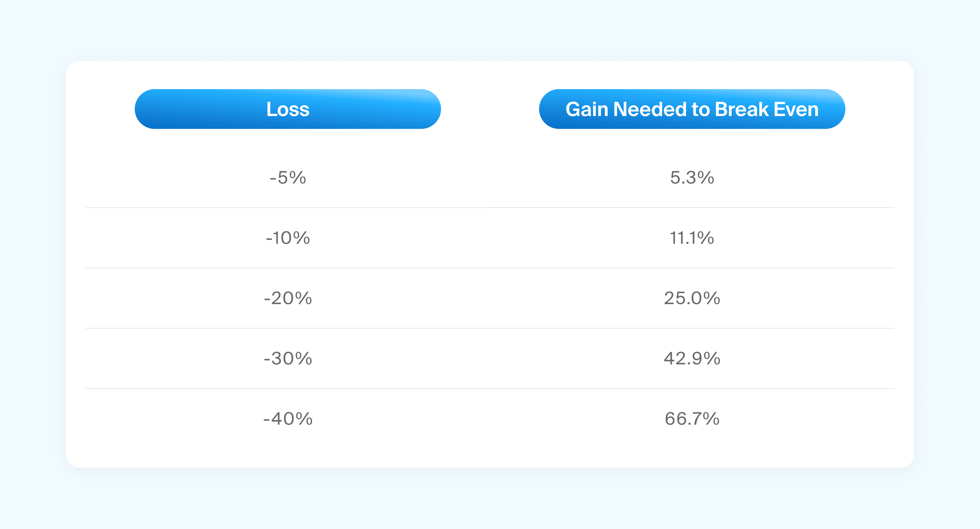Click divider line between -10% and -20% rows
980x529 pixels.
(490, 268)
